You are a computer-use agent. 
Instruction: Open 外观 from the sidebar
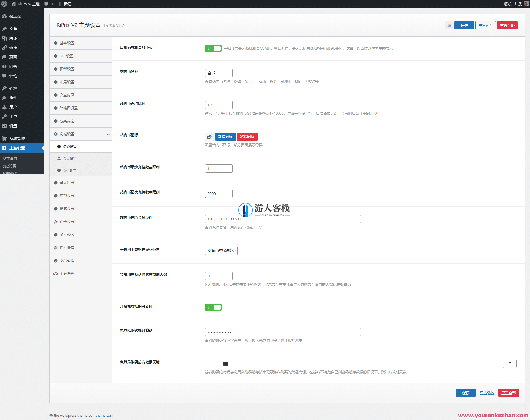13,88
